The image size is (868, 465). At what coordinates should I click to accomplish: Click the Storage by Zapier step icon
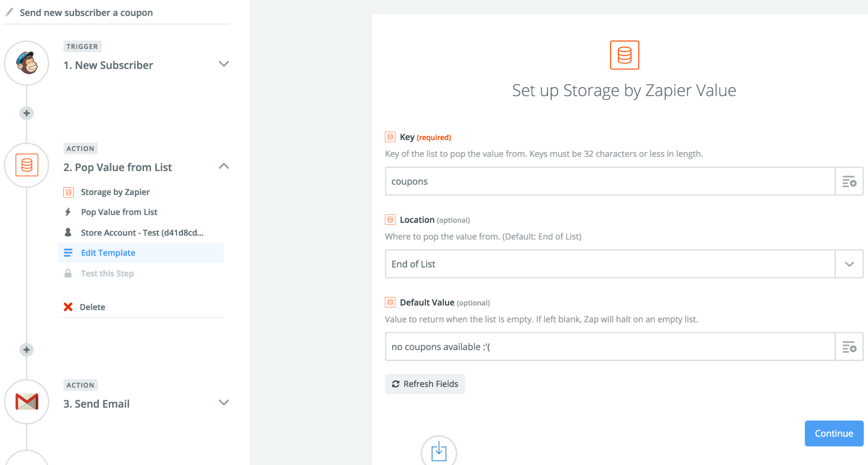[x=27, y=165]
